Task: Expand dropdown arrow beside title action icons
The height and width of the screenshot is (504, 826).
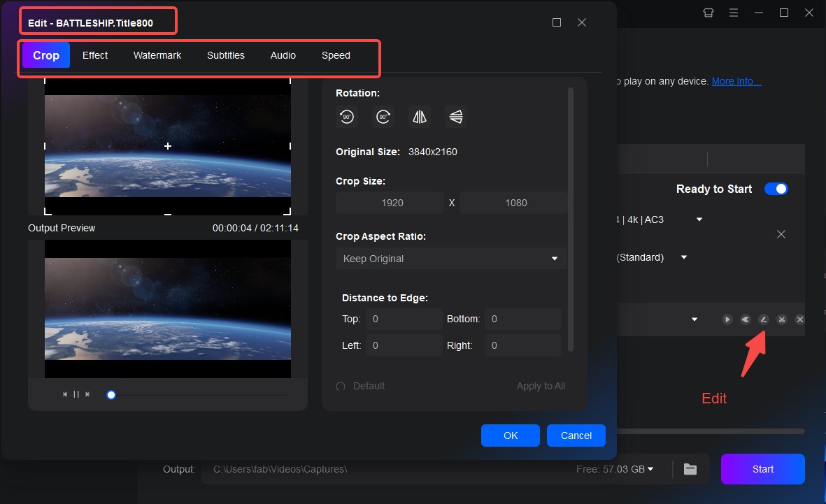Action: [695, 319]
